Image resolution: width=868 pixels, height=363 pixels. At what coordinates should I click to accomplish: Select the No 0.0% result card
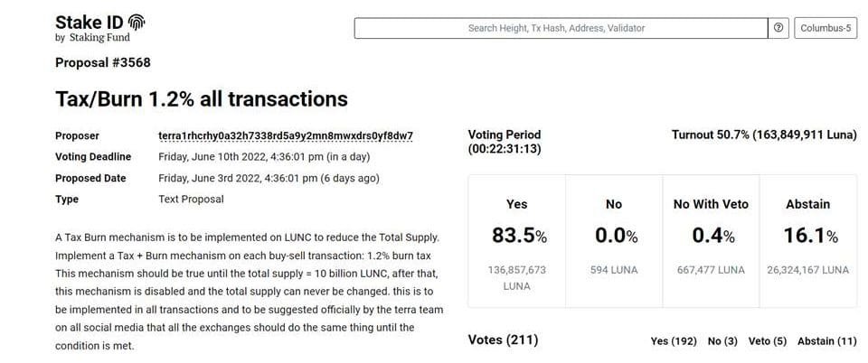614,240
